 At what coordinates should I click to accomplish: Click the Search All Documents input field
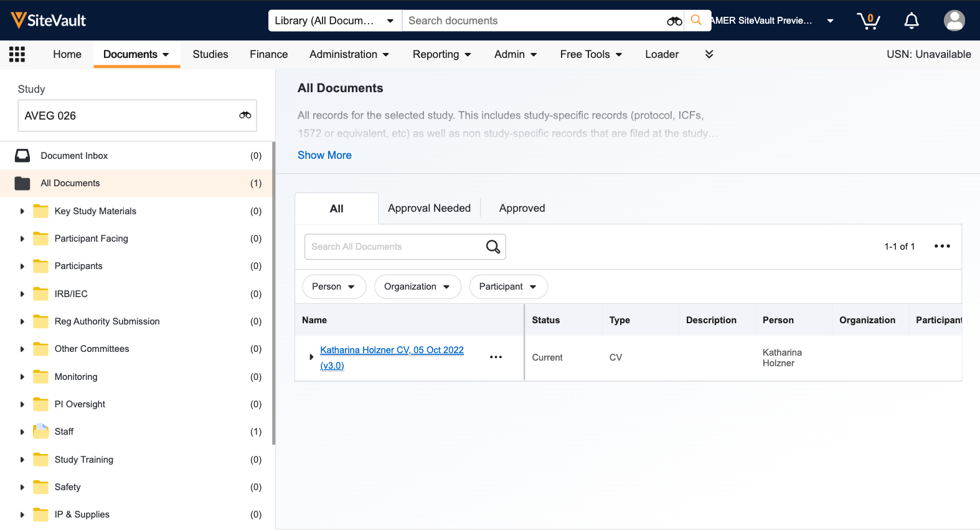pos(393,247)
